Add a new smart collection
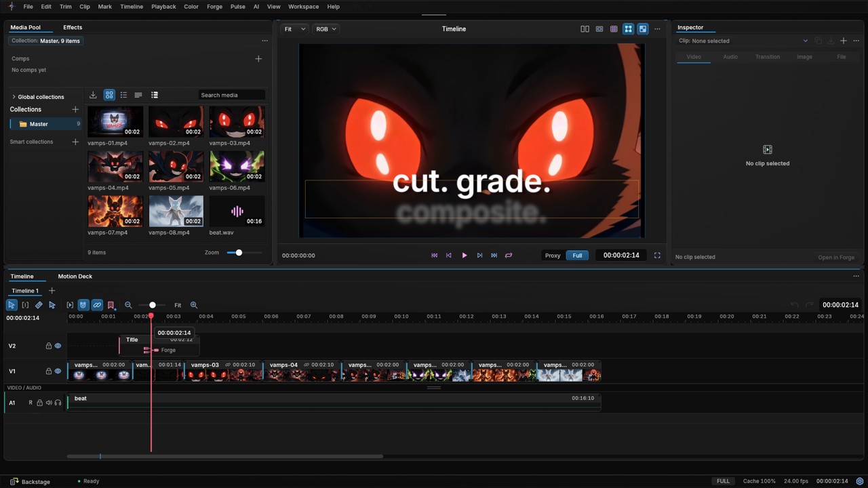 tap(75, 142)
